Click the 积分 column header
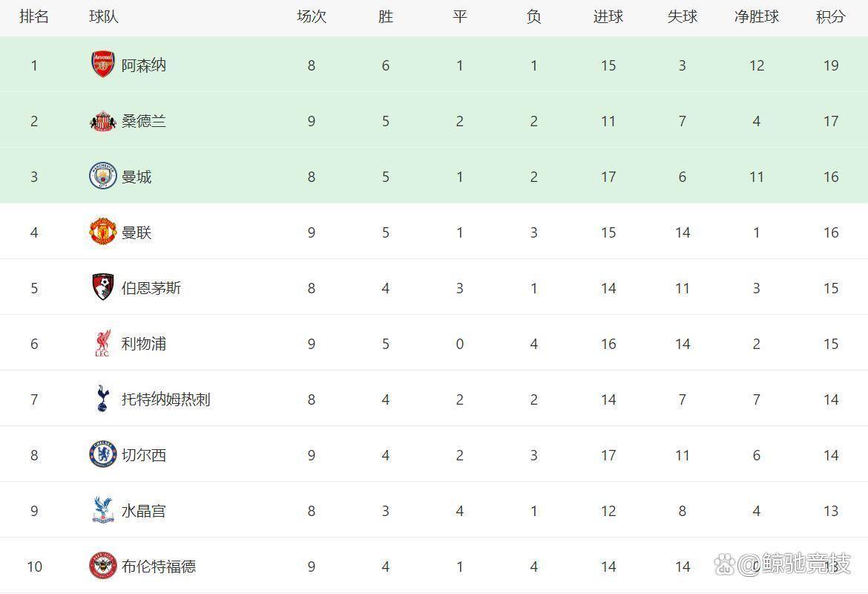Viewport: 868px width, 594px height. [x=831, y=16]
